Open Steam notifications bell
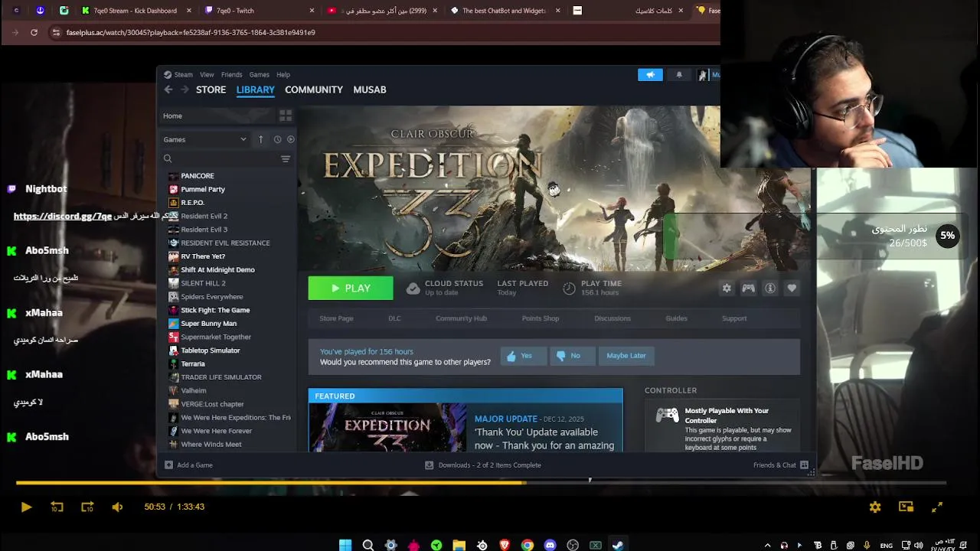The image size is (980, 551). click(679, 75)
